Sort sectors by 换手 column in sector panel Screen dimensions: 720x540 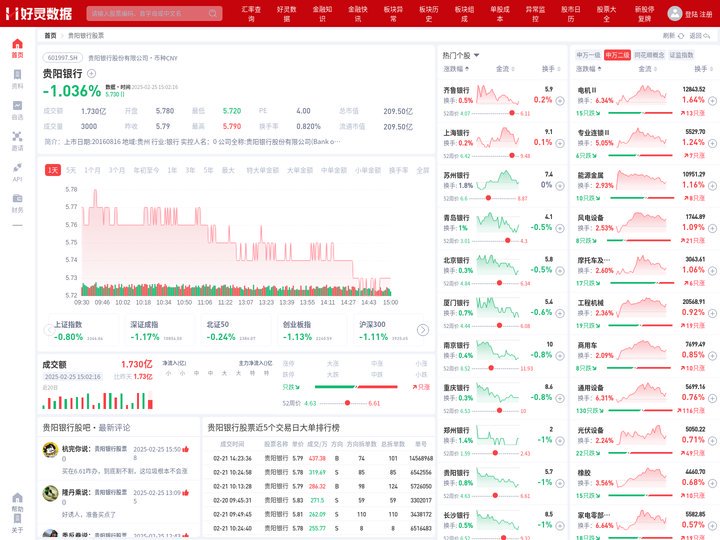click(x=704, y=69)
